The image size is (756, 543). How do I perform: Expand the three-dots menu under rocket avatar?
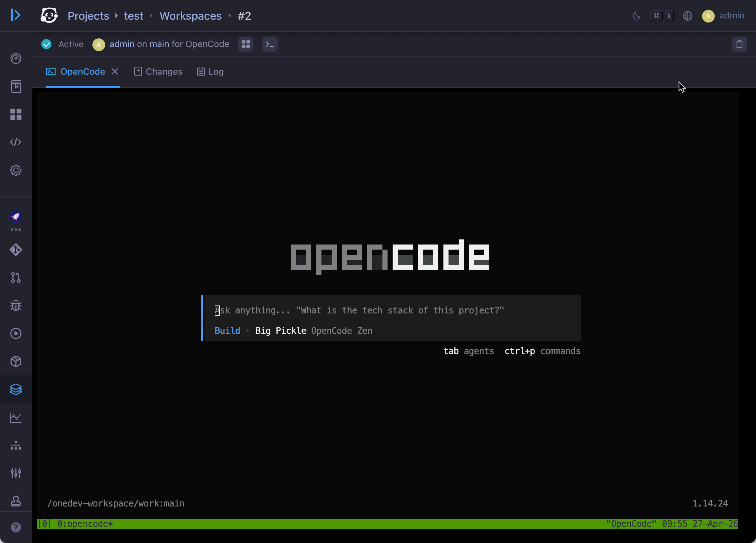click(x=16, y=230)
